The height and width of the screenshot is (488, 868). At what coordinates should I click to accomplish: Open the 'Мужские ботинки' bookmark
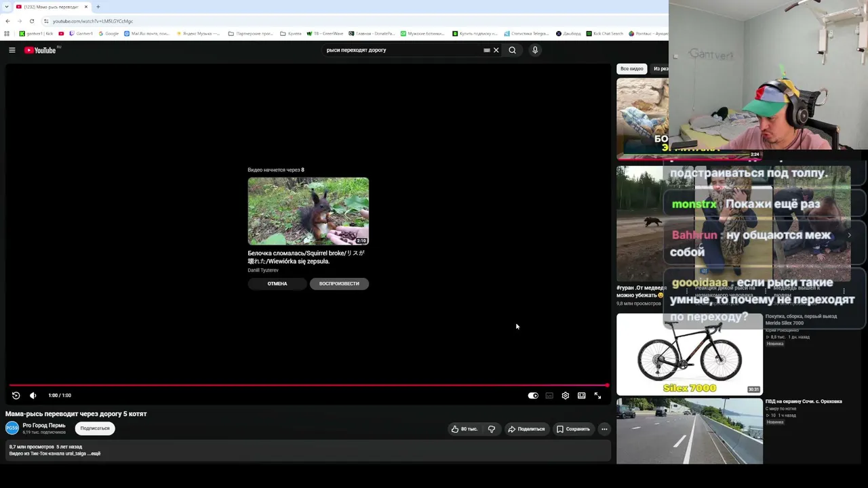[423, 33]
